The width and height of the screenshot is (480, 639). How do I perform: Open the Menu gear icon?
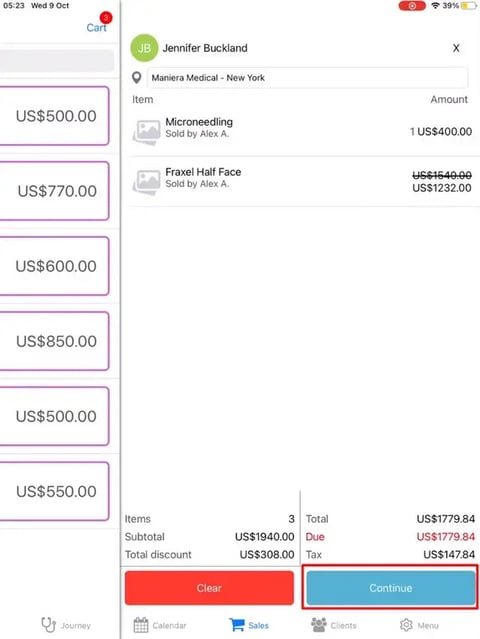point(406,625)
